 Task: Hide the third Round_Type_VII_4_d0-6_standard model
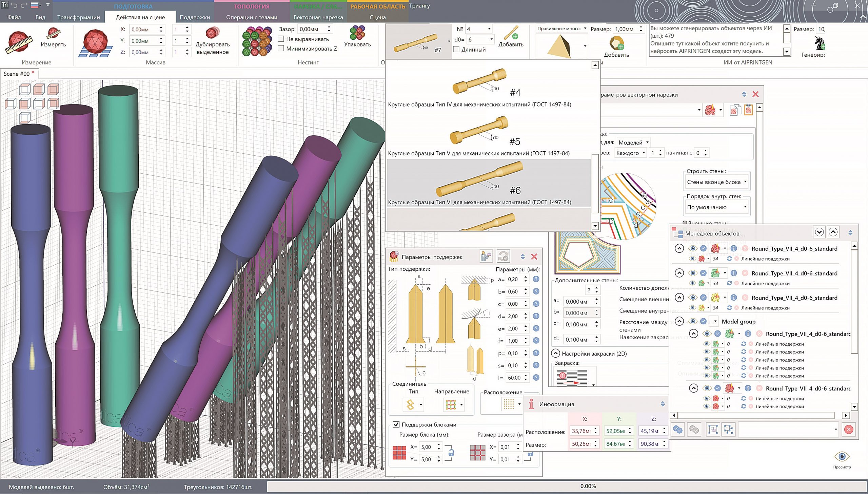pyautogui.click(x=692, y=298)
